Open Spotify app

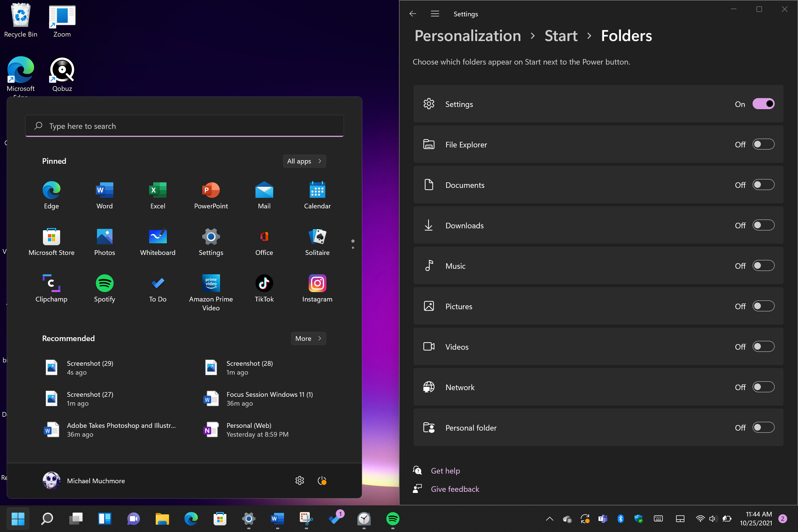coord(104,283)
